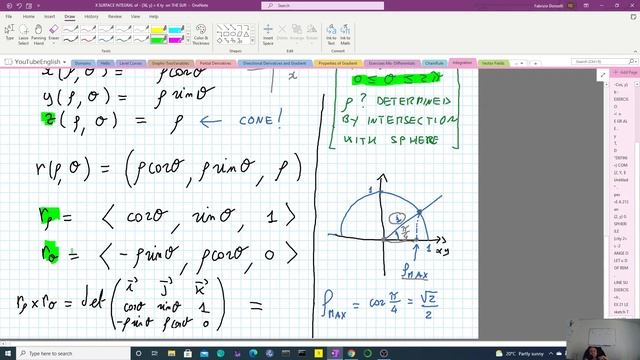
Task: Create a new section with plus tab
Action: pyautogui.click(x=535, y=63)
